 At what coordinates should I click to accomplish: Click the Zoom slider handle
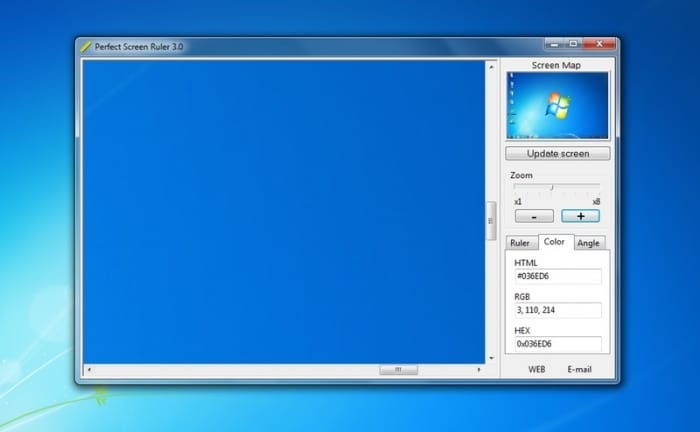click(x=551, y=187)
